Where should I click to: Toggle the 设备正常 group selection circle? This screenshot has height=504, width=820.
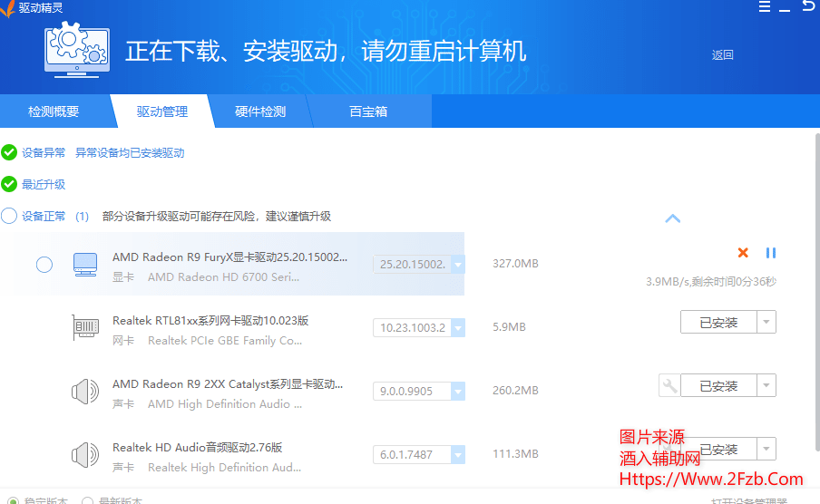click(x=9, y=216)
